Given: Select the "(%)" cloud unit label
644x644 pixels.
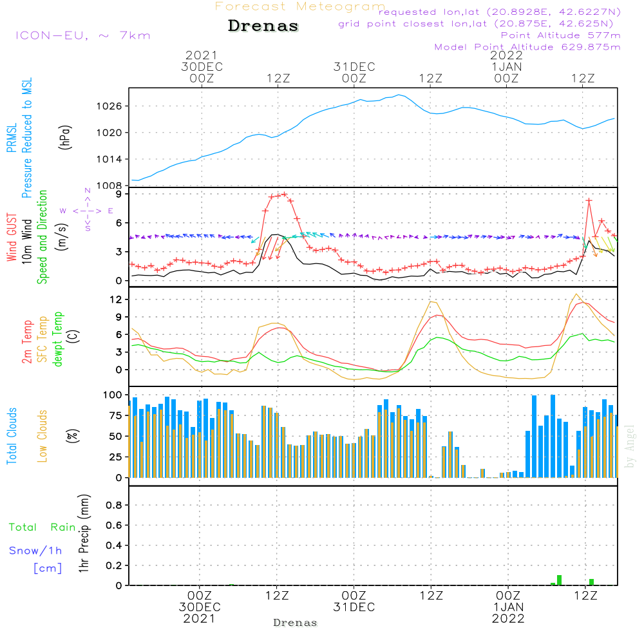Looking at the screenshot, I should [x=73, y=436].
